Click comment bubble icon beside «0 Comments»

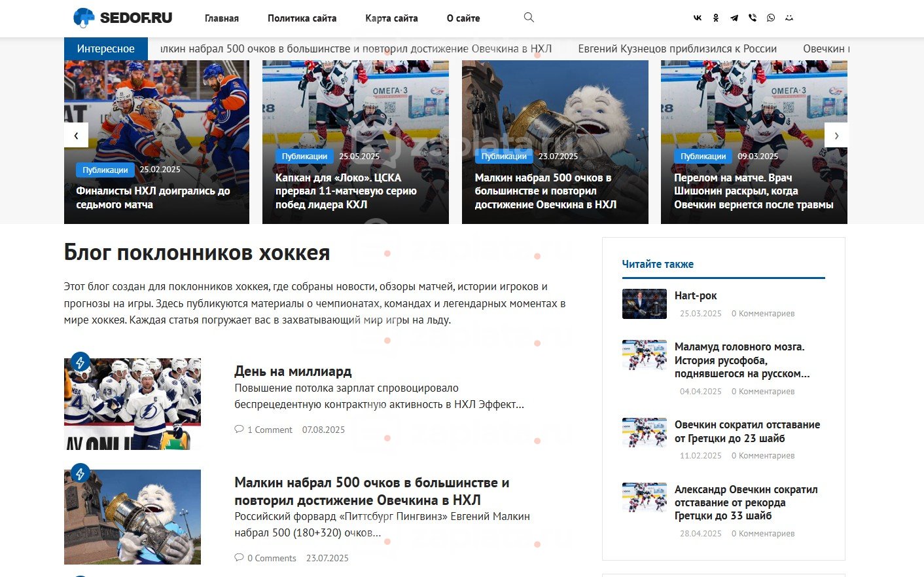pos(239,557)
